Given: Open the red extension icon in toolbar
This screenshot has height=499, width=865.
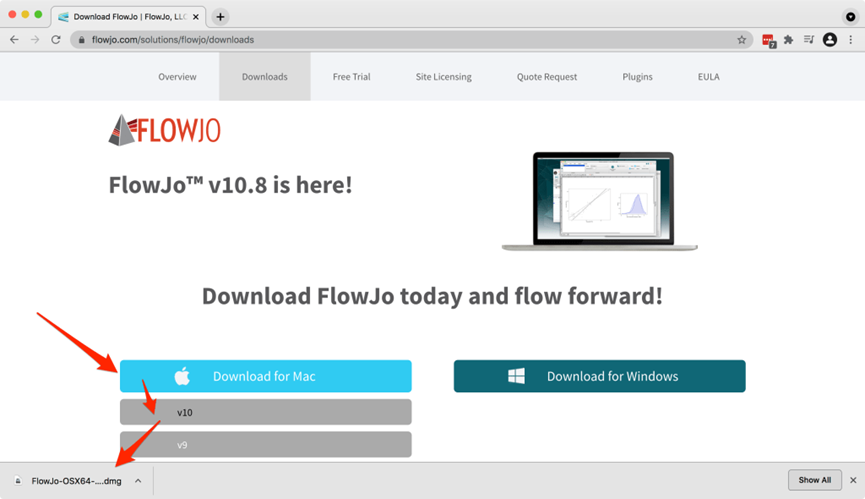Looking at the screenshot, I should [x=768, y=40].
